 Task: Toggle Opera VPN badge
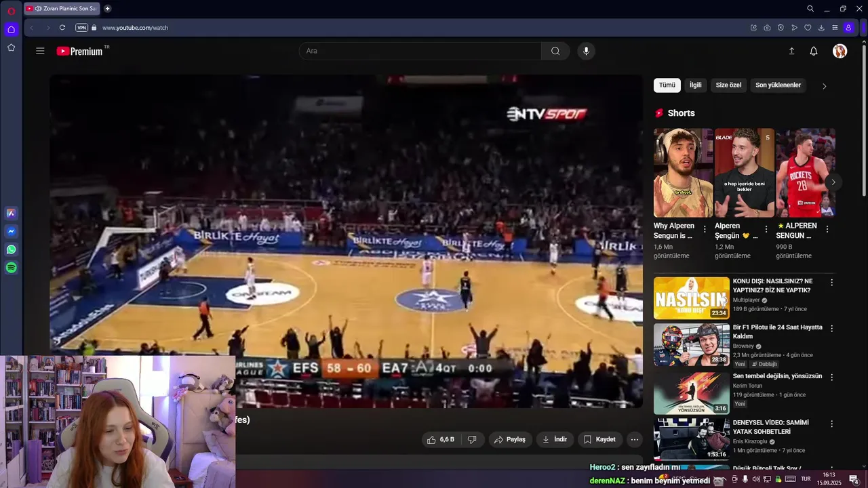point(81,28)
